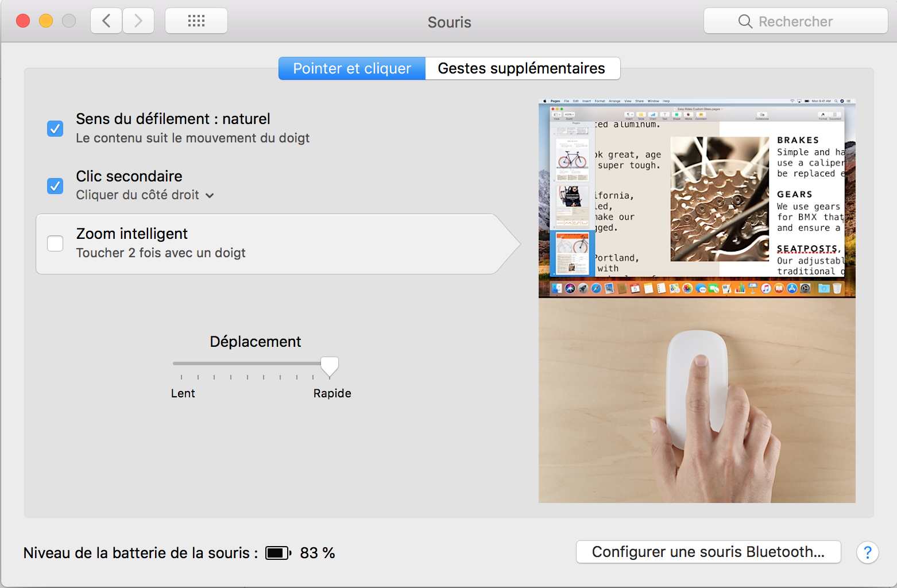Click the forward chevron navigation button
The width and height of the screenshot is (897, 588).
(138, 21)
